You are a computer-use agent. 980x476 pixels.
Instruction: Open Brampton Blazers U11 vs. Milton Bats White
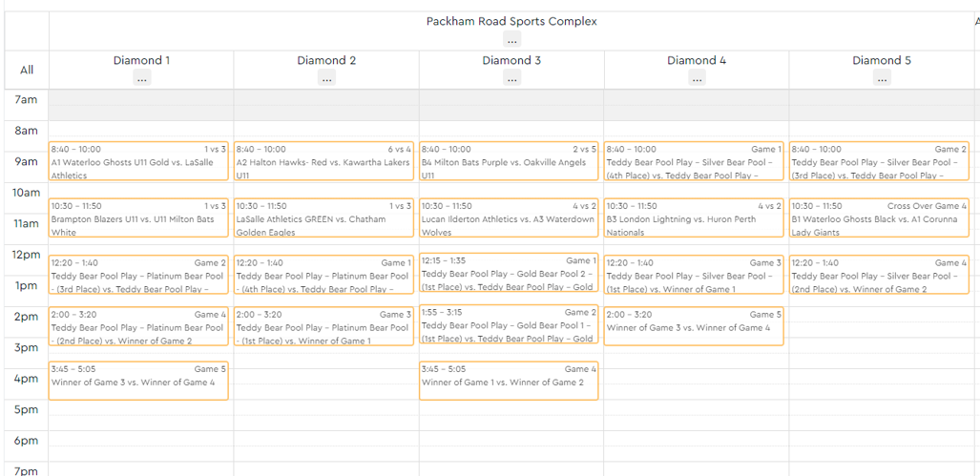[x=138, y=218]
